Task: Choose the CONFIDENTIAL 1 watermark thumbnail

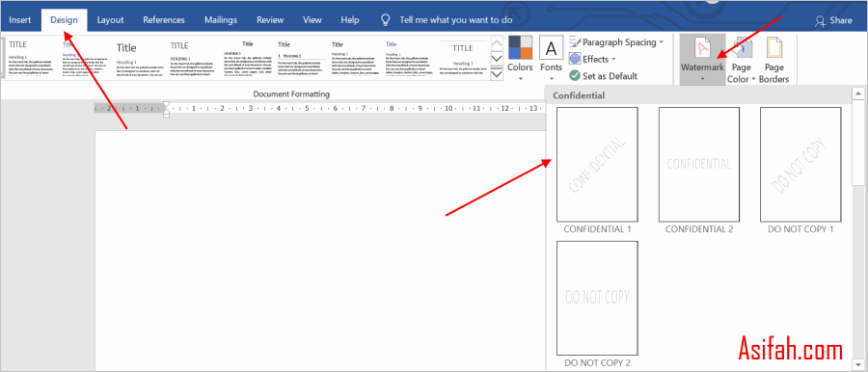Action: pos(597,165)
